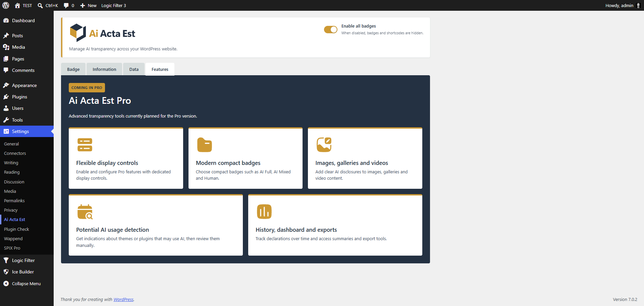Click the Media library icon
The height and width of the screenshot is (306, 644).
6,47
